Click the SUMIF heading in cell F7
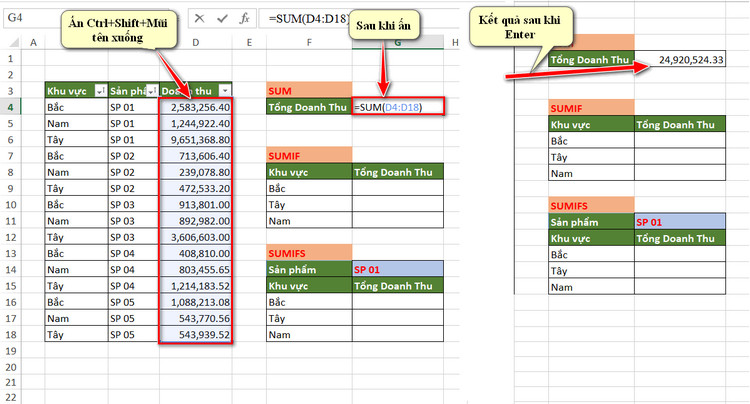 309,156
